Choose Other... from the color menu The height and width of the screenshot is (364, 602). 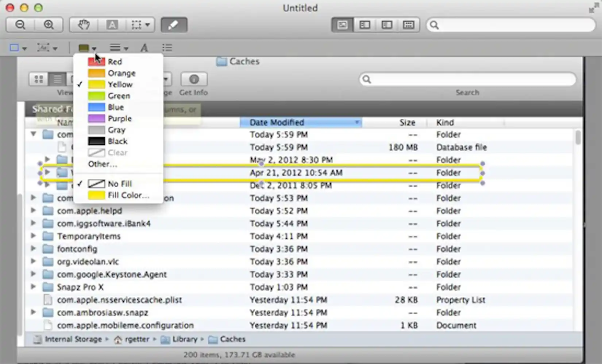[x=103, y=164]
